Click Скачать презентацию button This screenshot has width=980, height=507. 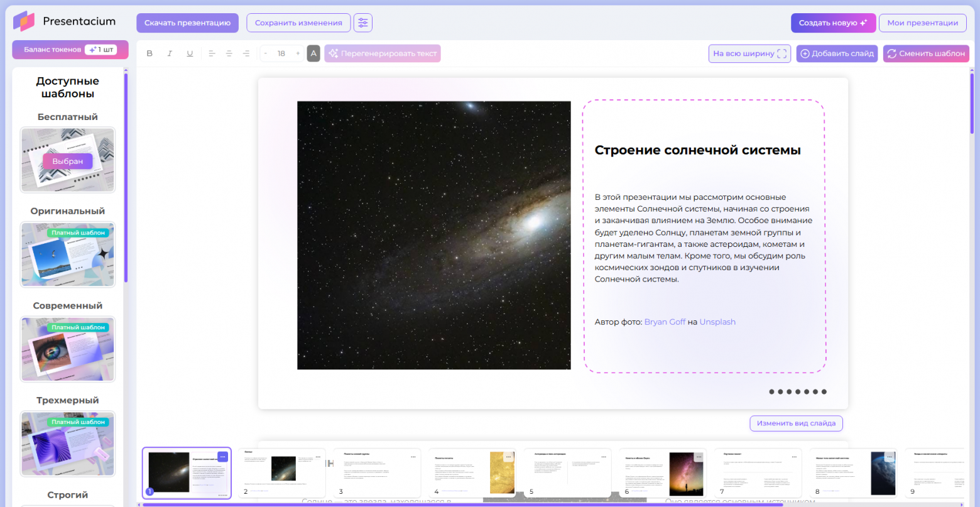[187, 23]
